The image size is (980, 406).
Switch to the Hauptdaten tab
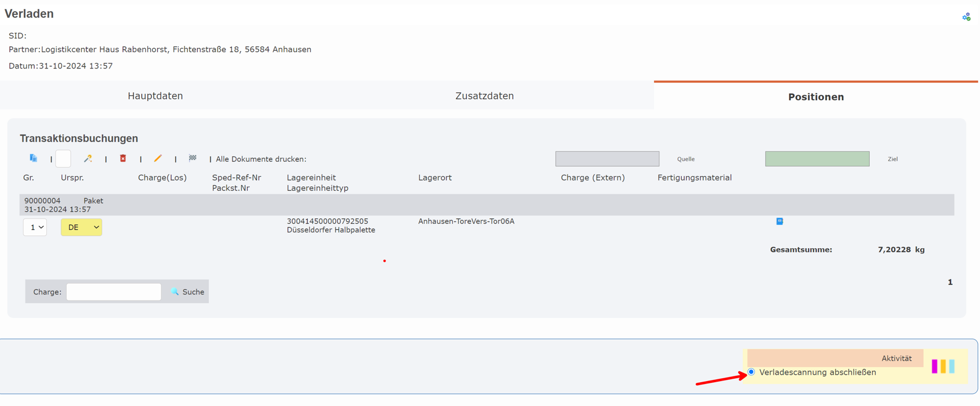[x=155, y=96]
